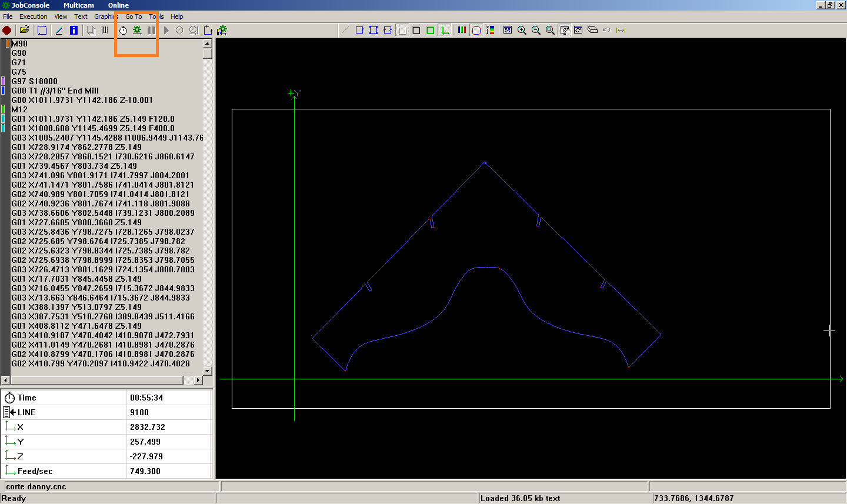Zoom out with the magnifier minus icon
Screen dimensions: 847x504
pos(536,30)
